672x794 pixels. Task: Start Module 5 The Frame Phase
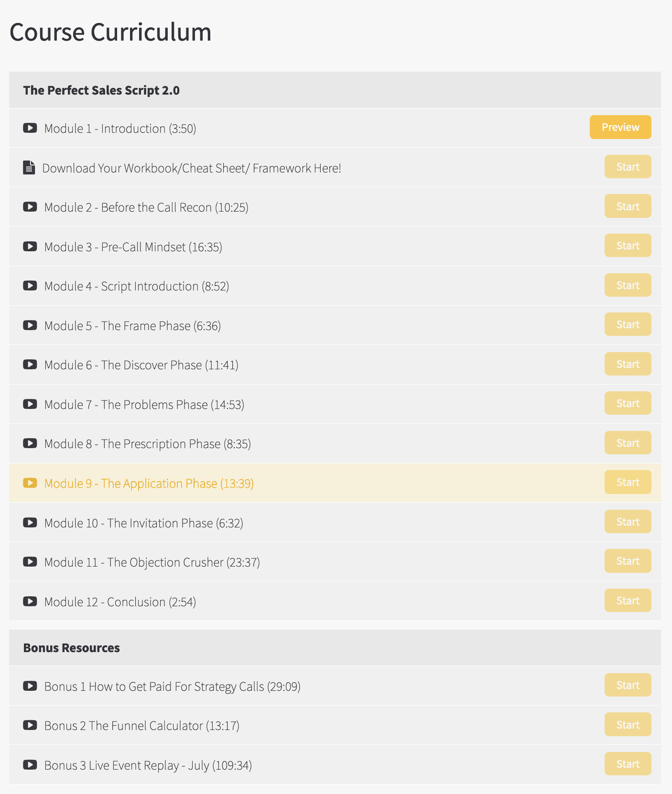628,324
